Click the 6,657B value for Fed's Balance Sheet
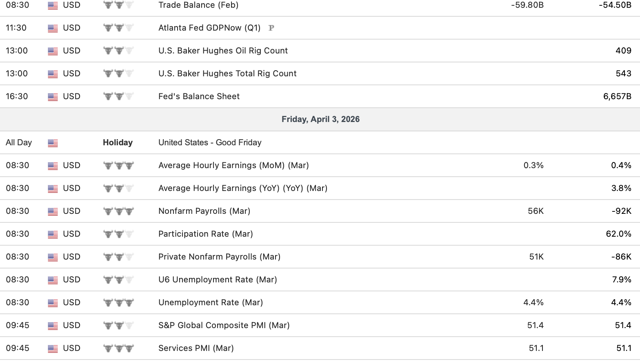 pos(617,96)
